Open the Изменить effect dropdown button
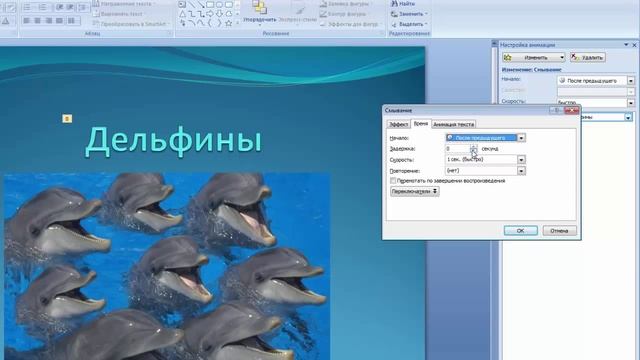640x360 pixels. click(534, 58)
